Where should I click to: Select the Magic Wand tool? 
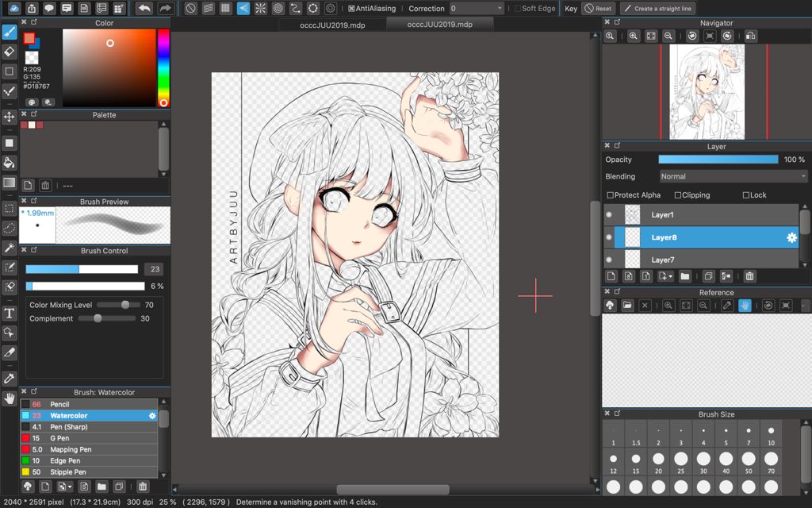click(10, 248)
